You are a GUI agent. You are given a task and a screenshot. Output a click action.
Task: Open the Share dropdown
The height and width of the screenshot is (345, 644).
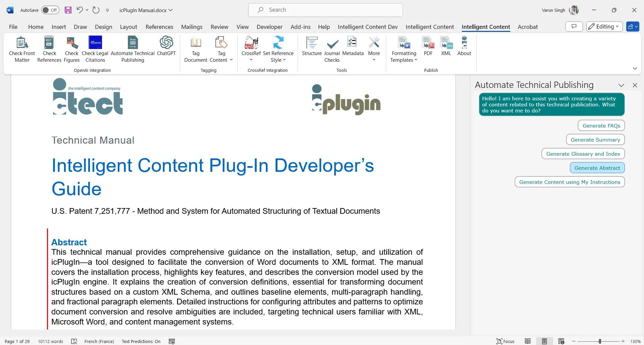coord(633,27)
